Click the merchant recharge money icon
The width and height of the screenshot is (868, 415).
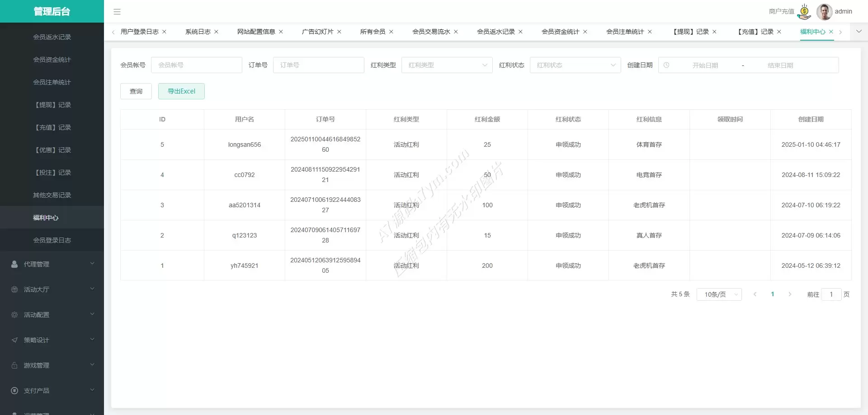pyautogui.click(x=804, y=12)
